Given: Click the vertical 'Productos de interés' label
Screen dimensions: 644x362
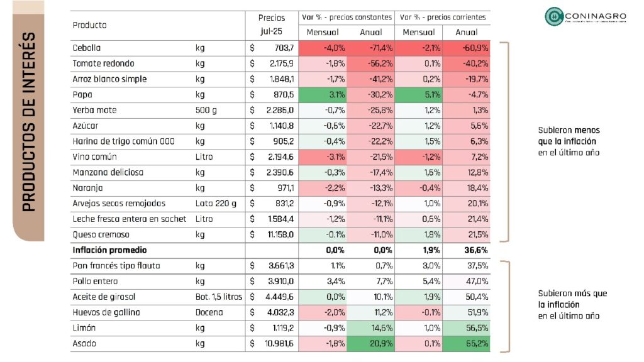Looking at the screenshot, I should tap(28, 123).
